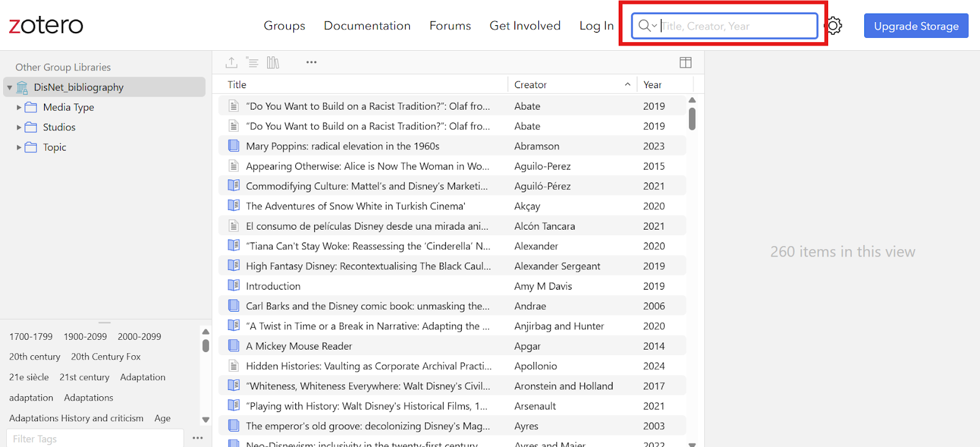This screenshot has width=980, height=447.
Task: Click the create citations toolbar icon
Action: [x=252, y=62]
